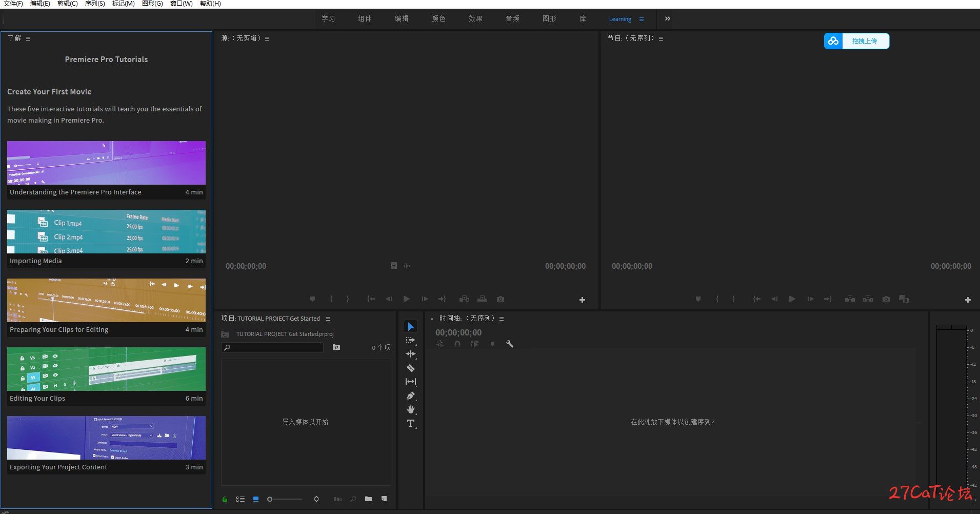Image resolution: width=980 pixels, height=514 pixels.
Task: Select the Selection tool arrow
Action: click(411, 326)
